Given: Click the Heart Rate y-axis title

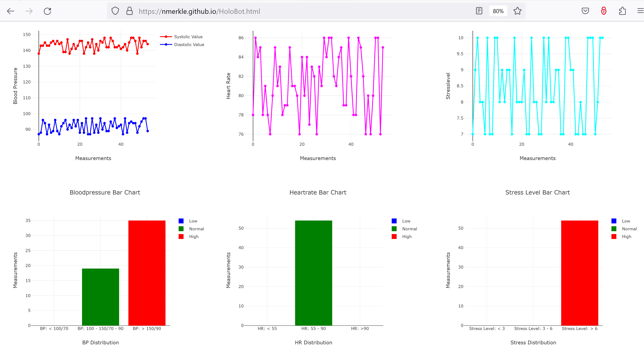Looking at the screenshot, I should point(228,86).
